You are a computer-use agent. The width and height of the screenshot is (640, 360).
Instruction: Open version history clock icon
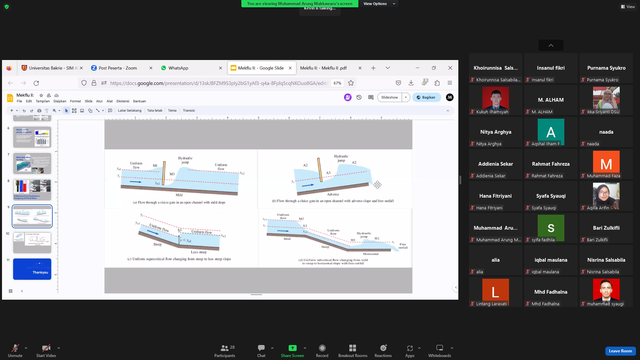(359, 98)
